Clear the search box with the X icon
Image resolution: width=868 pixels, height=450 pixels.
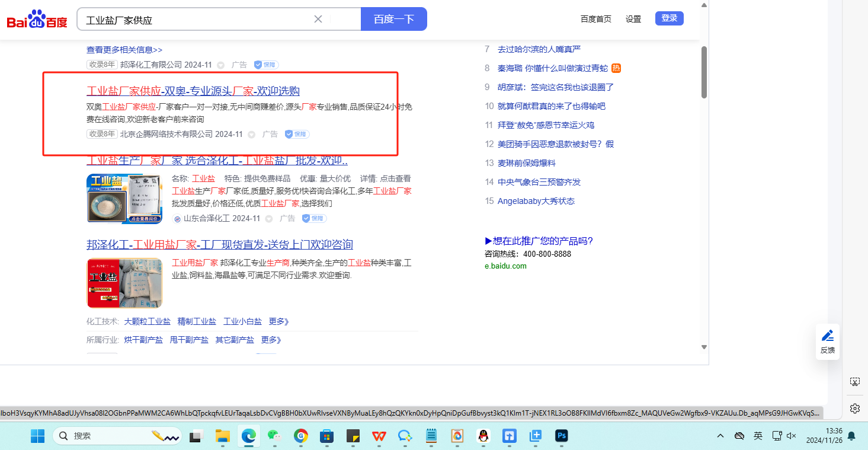318,19
